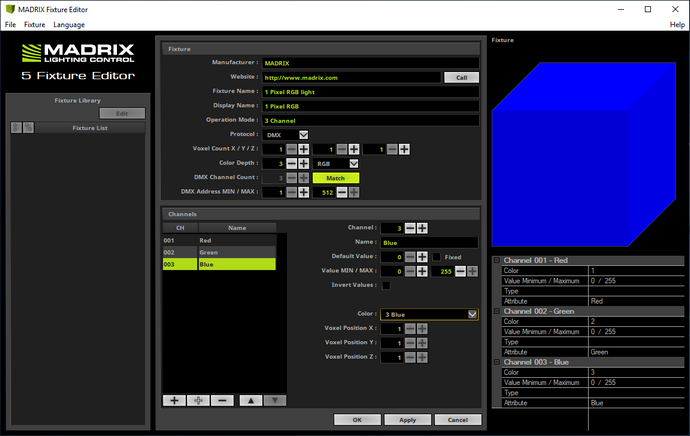Viewport: 690px width, 436px height.
Task: Collapse the Channel 002 - Green group
Action: pyautogui.click(x=497, y=311)
